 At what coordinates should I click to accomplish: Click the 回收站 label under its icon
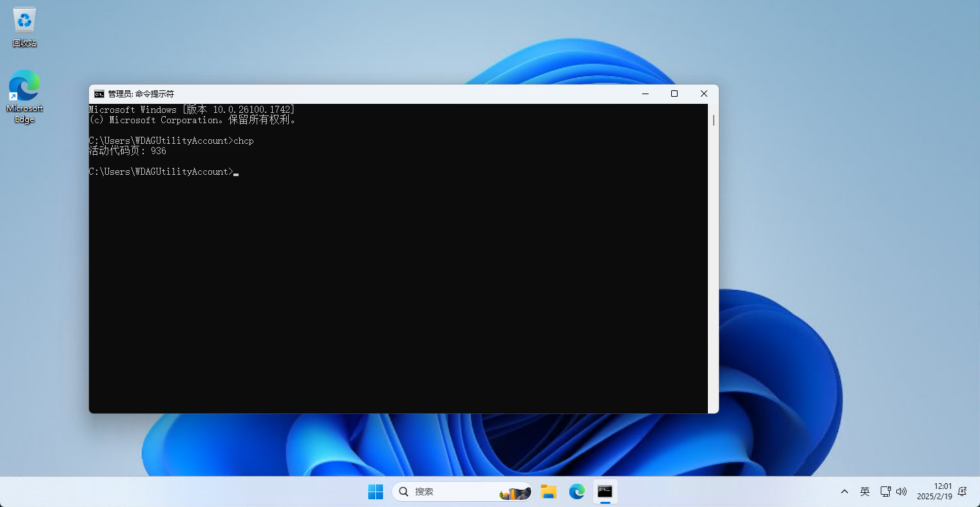pyautogui.click(x=24, y=44)
